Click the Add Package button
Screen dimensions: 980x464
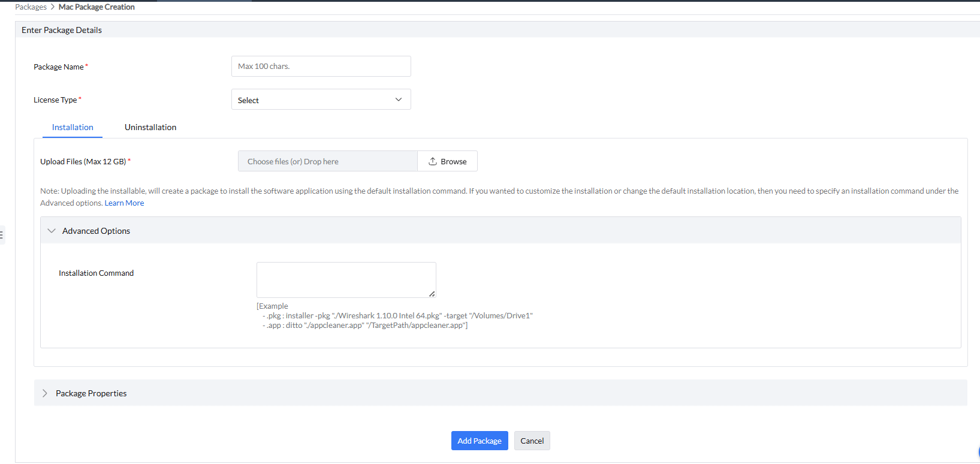[480, 441]
